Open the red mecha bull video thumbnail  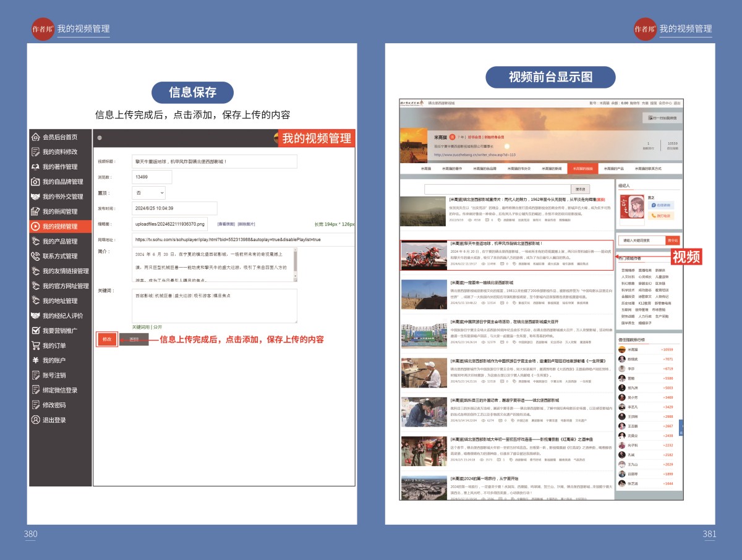423,255
